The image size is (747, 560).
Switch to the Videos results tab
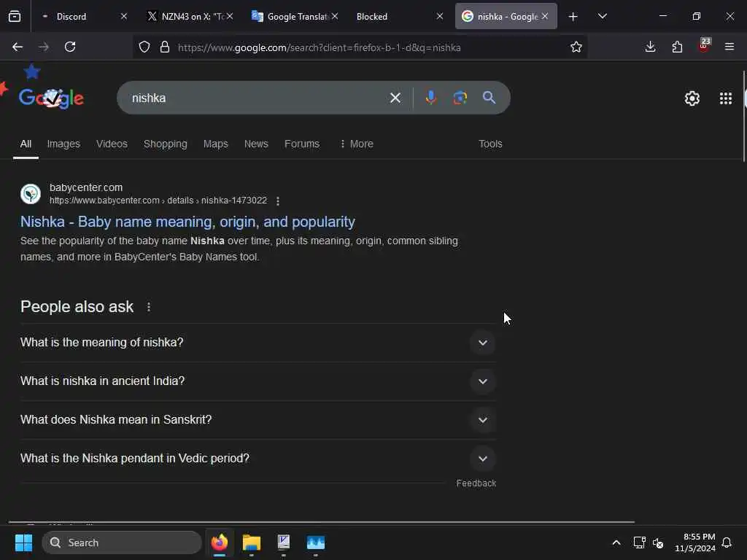point(112,144)
